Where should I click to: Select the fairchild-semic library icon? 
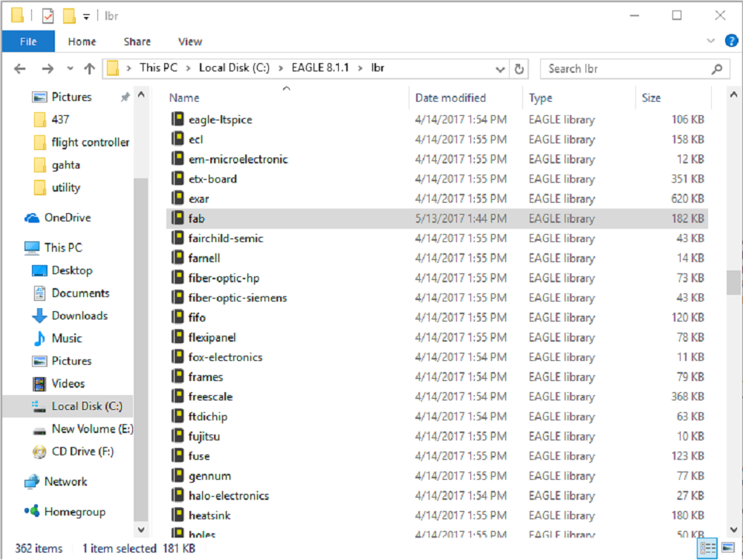point(178,238)
